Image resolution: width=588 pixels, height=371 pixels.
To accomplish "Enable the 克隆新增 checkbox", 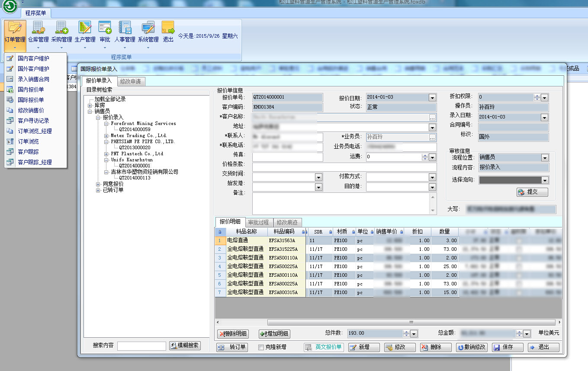I will click(261, 347).
